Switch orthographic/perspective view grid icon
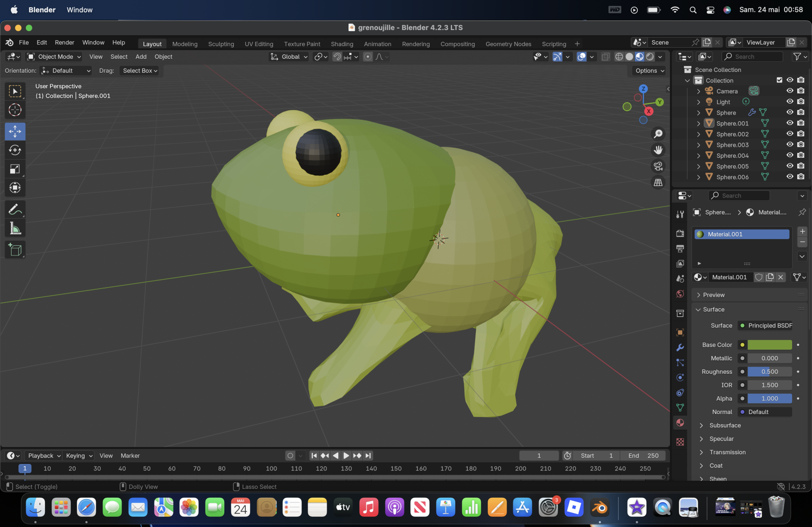 point(658,182)
